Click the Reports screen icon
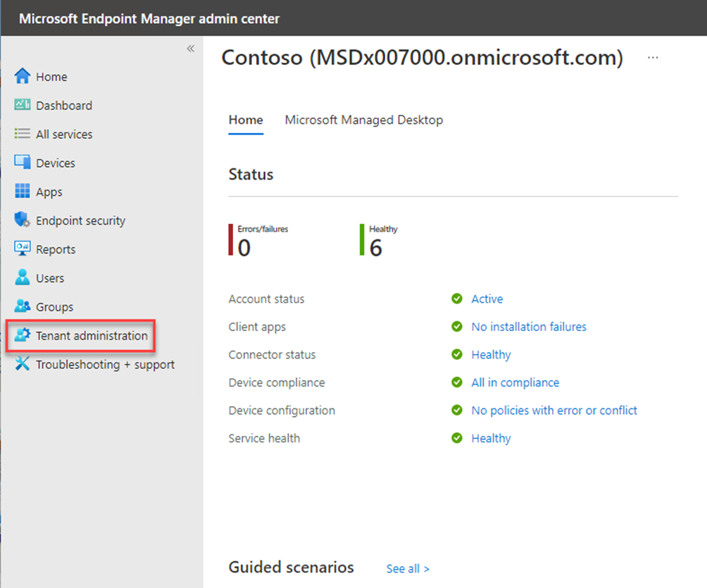Viewport: 707px width, 588px height. (x=22, y=248)
